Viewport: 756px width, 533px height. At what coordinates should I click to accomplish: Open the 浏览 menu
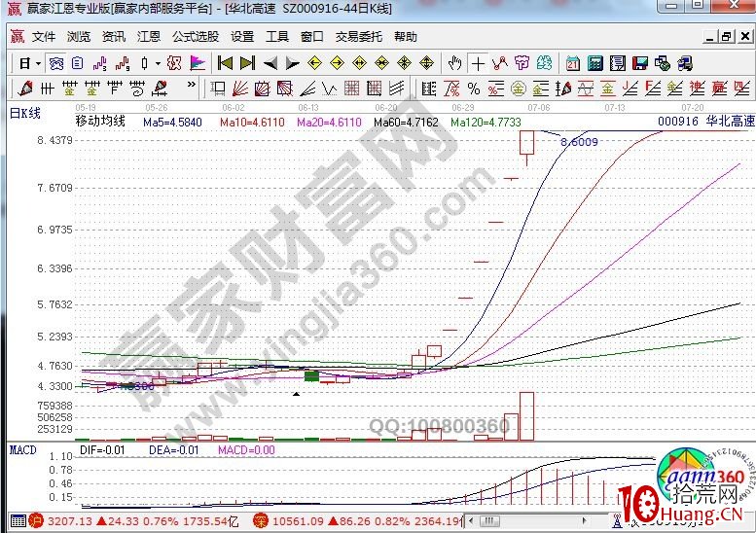pos(79,37)
